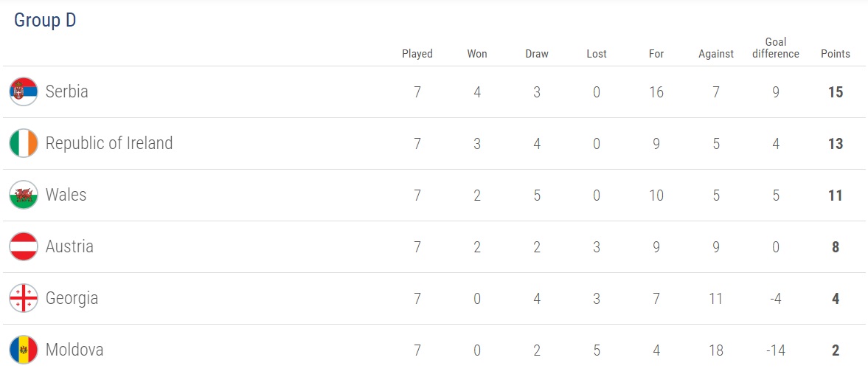This screenshot has width=868, height=377.
Task: Click the Georgia flag icon
Action: tap(24, 298)
